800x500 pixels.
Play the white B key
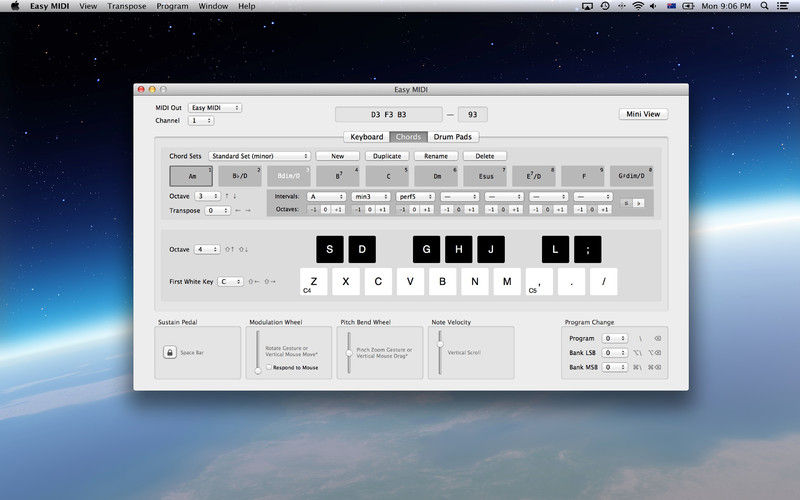tap(442, 282)
